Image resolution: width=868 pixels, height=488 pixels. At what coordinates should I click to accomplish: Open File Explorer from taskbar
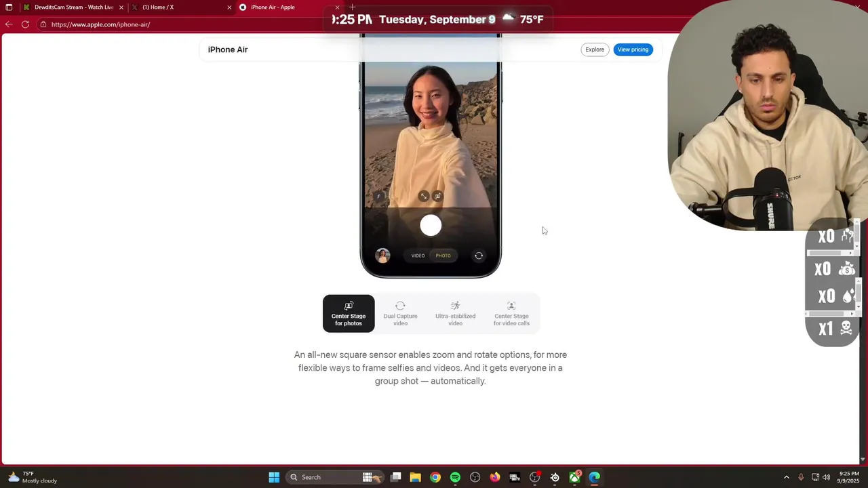(x=416, y=477)
